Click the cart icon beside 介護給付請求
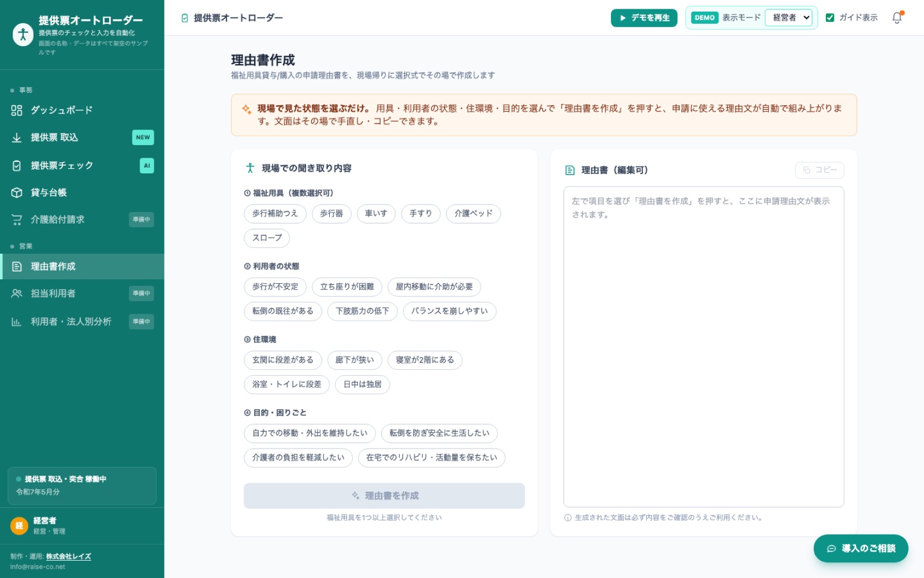924x578 pixels. [17, 220]
